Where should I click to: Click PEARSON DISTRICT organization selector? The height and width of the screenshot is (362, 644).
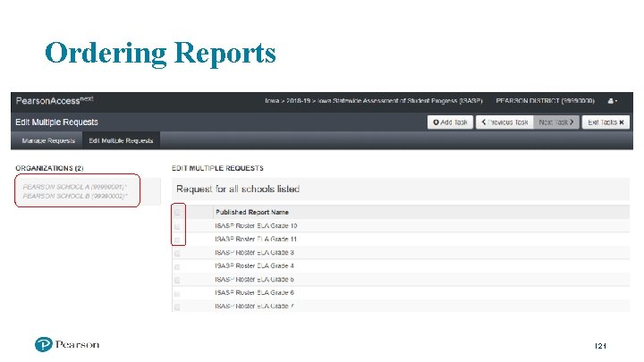point(545,101)
